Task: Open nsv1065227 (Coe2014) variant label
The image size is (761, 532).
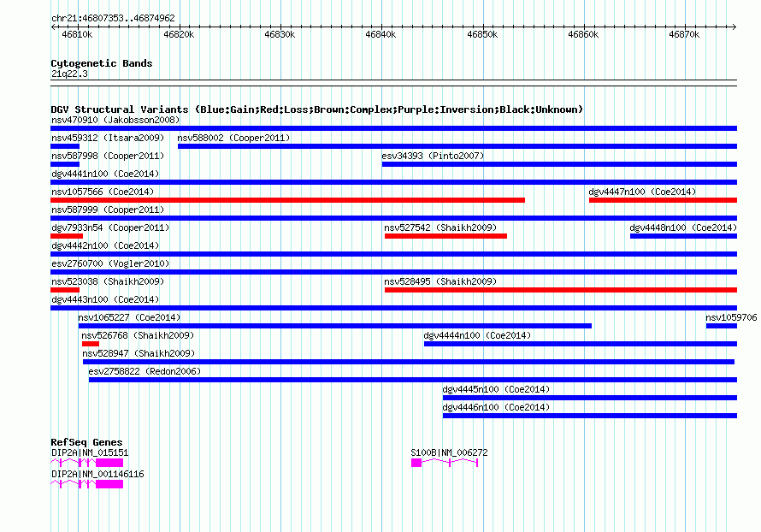Action: [129, 317]
